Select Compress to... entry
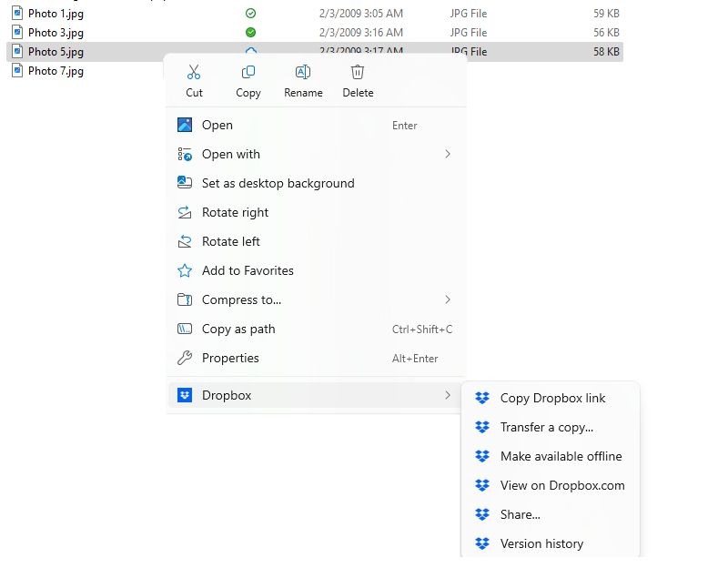 tap(316, 299)
